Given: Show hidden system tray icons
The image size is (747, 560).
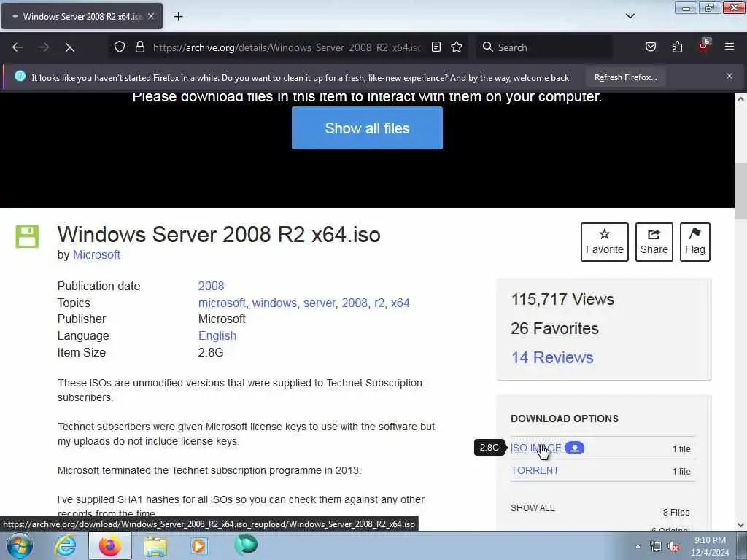Looking at the screenshot, I should point(638,547).
